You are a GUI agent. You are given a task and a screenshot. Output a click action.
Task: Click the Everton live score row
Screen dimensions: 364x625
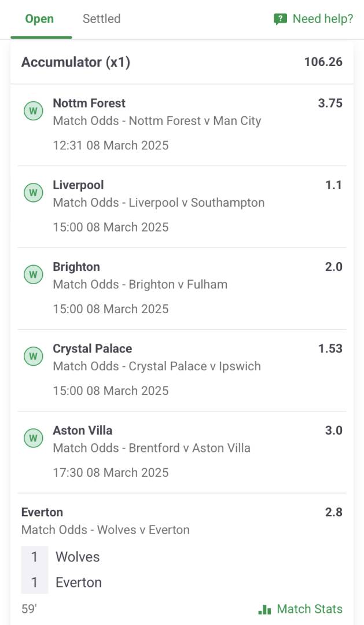point(78,582)
